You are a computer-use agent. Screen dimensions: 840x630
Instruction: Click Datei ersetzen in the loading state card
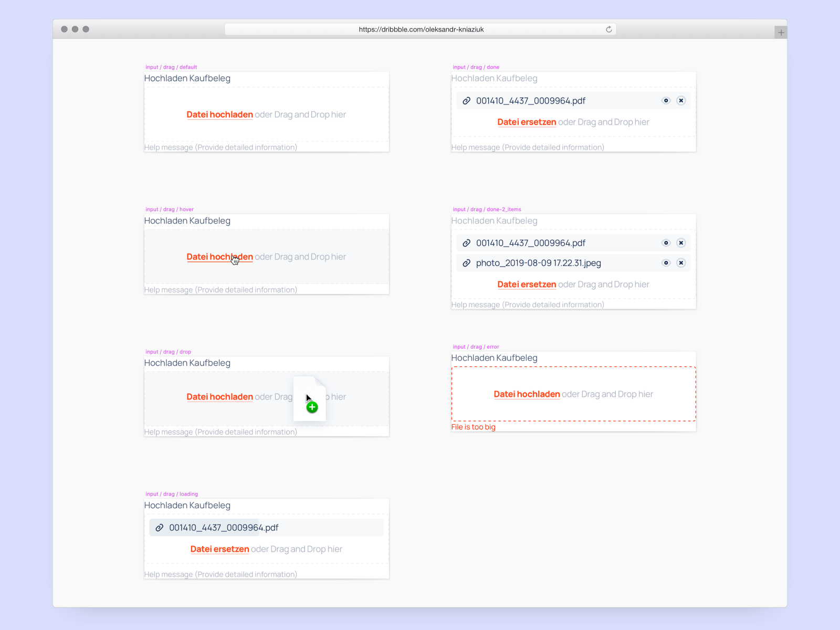point(219,549)
